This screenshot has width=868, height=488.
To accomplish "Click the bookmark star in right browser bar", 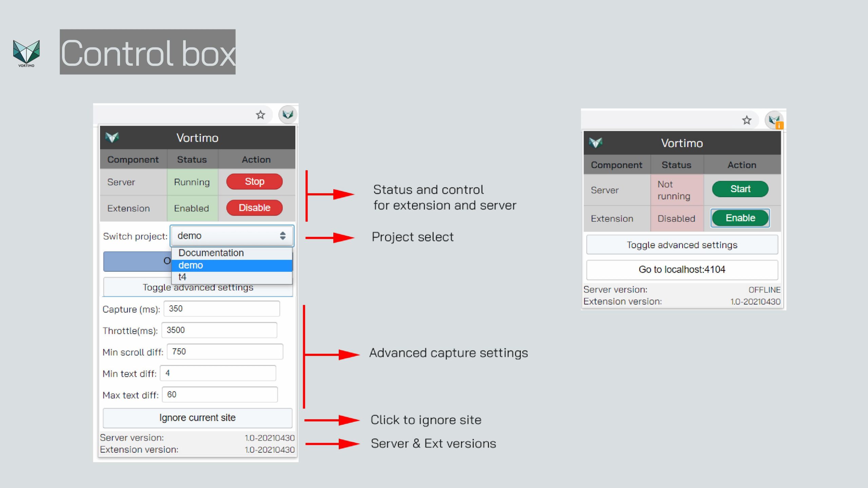I will 747,120.
